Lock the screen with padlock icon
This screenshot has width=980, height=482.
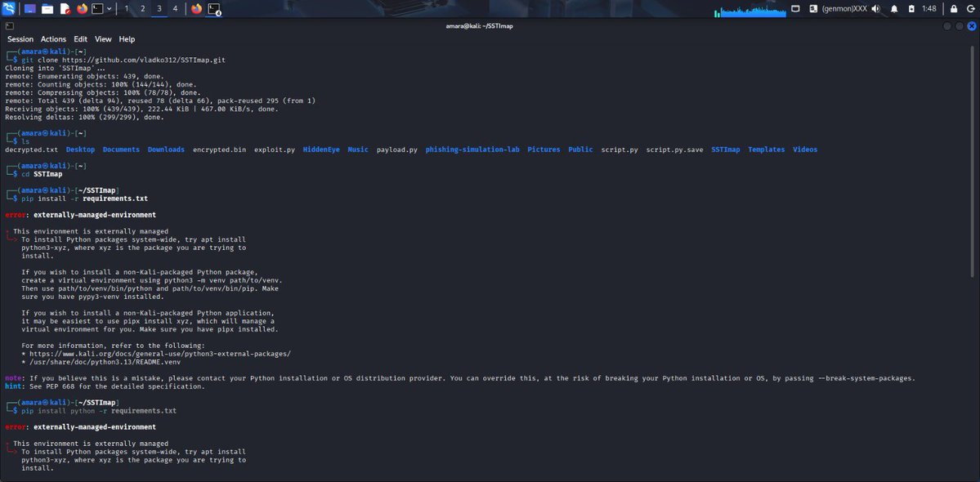[954, 9]
